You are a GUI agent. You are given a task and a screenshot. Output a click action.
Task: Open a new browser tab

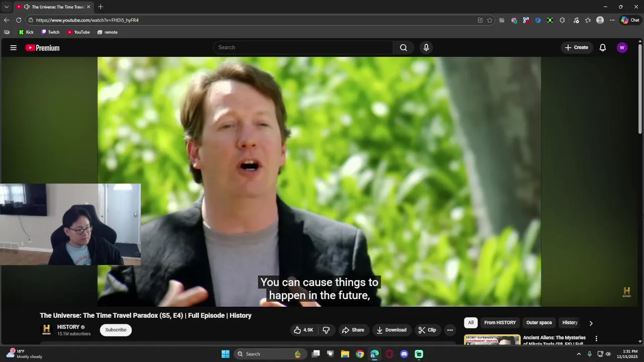coord(101,7)
